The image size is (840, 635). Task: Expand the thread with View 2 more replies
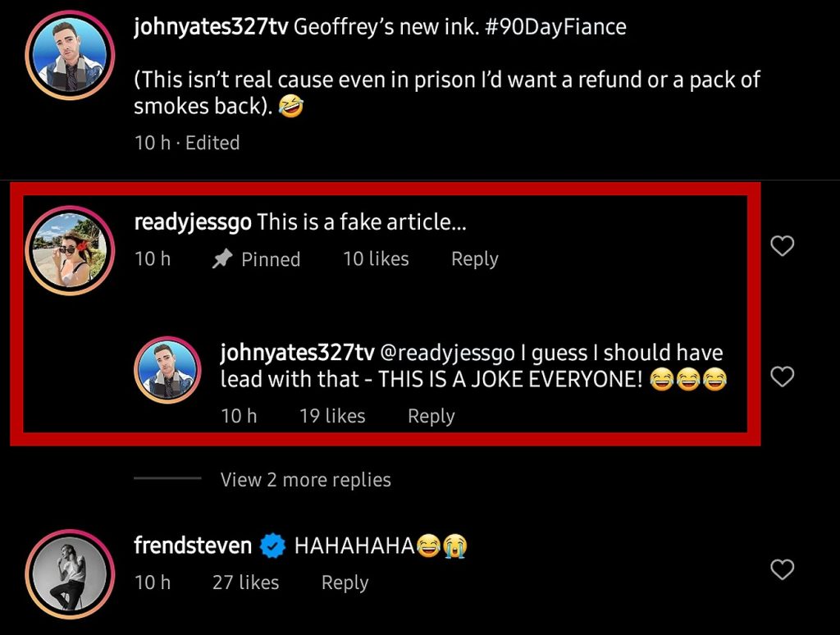(x=305, y=479)
